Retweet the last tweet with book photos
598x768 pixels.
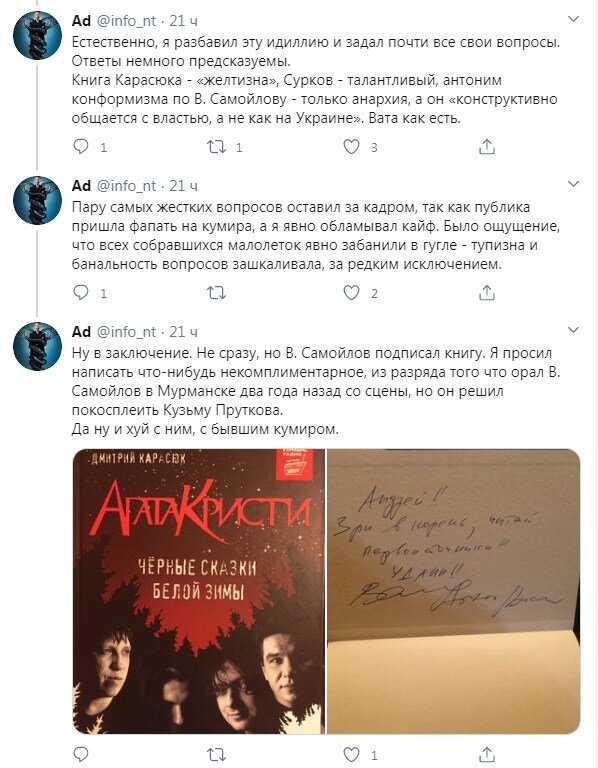point(216,754)
